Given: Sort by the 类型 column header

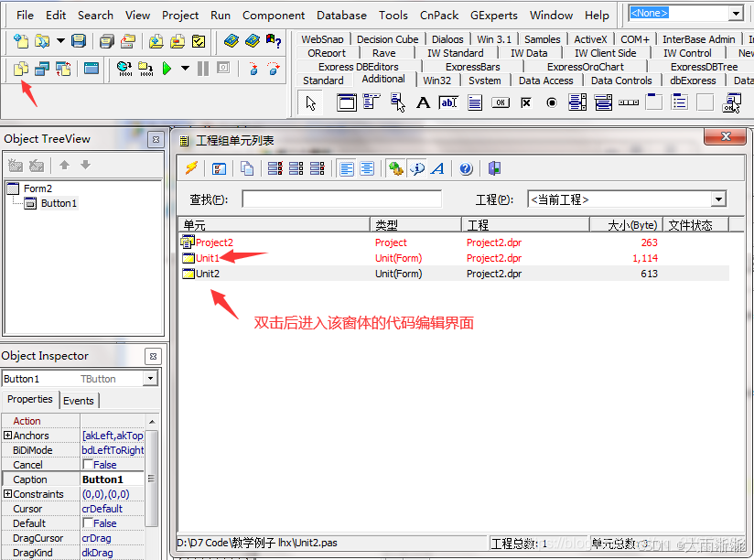Looking at the screenshot, I should (x=416, y=224).
